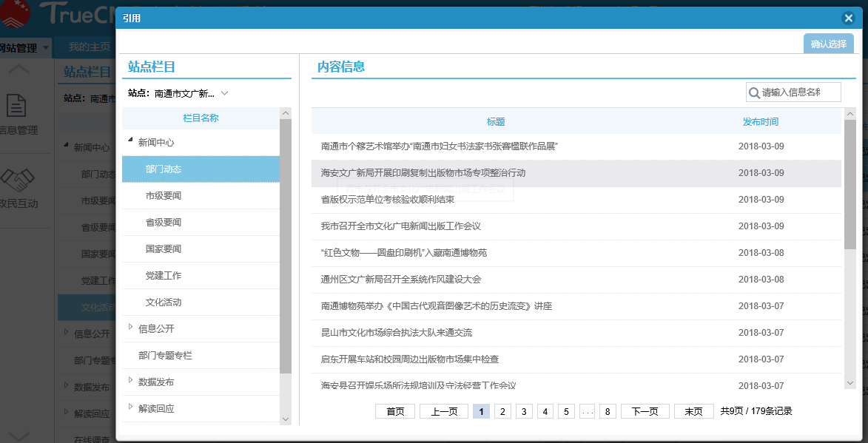Click the column tree scrollbar down arrow
This screenshot has height=443, width=868.
[x=286, y=420]
